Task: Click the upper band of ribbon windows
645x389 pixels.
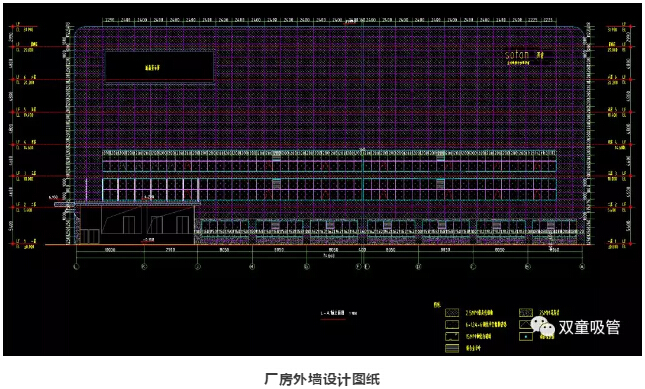Action: coord(329,161)
